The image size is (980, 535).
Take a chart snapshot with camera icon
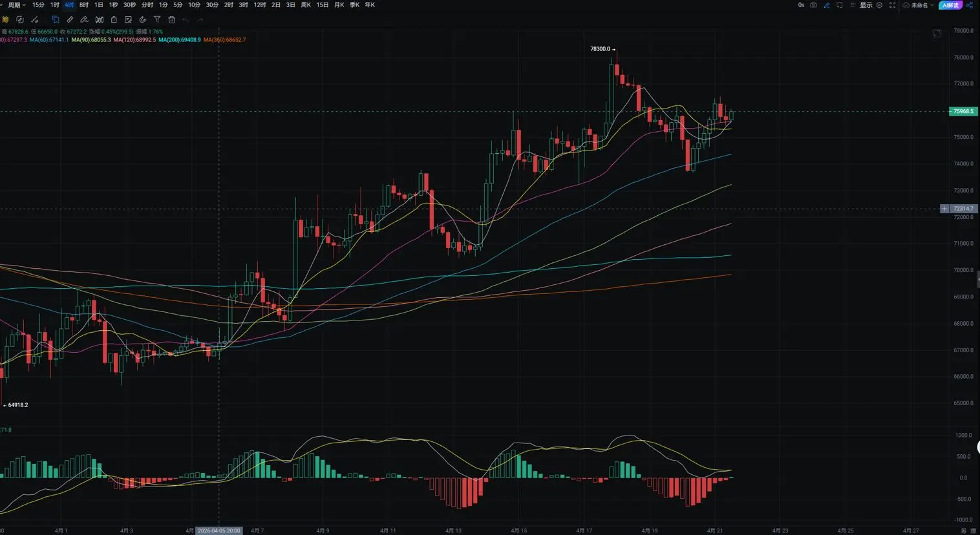(813, 5)
